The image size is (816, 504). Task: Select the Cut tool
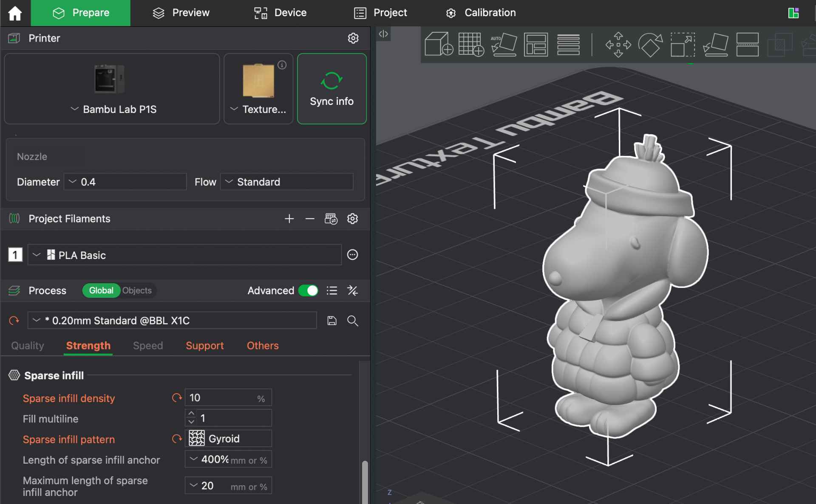748,44
